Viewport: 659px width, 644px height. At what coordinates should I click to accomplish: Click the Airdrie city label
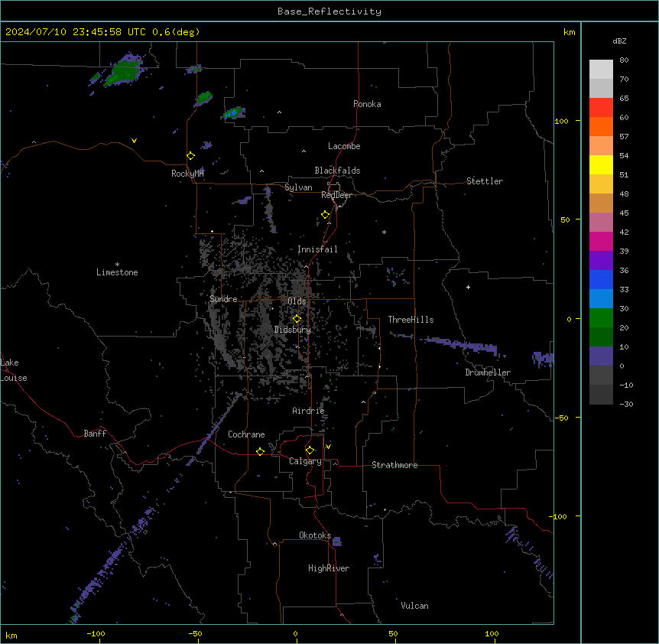[x=308, y=411]
